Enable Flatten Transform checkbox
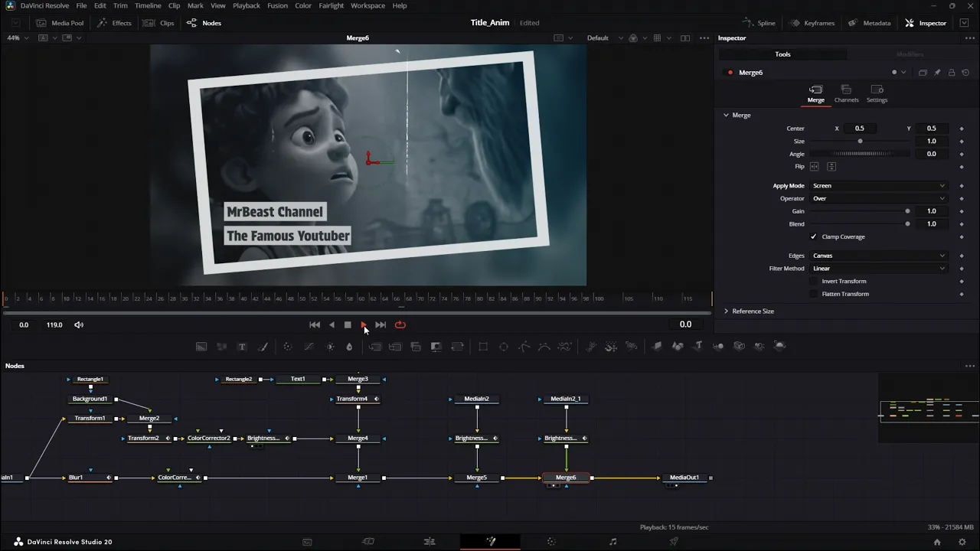The width and height of the screenshot is (980, 551). point(814,294)
